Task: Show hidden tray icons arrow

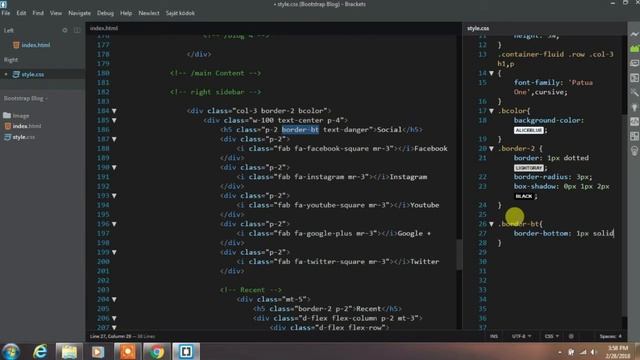Action: click(x=560, y=352)
